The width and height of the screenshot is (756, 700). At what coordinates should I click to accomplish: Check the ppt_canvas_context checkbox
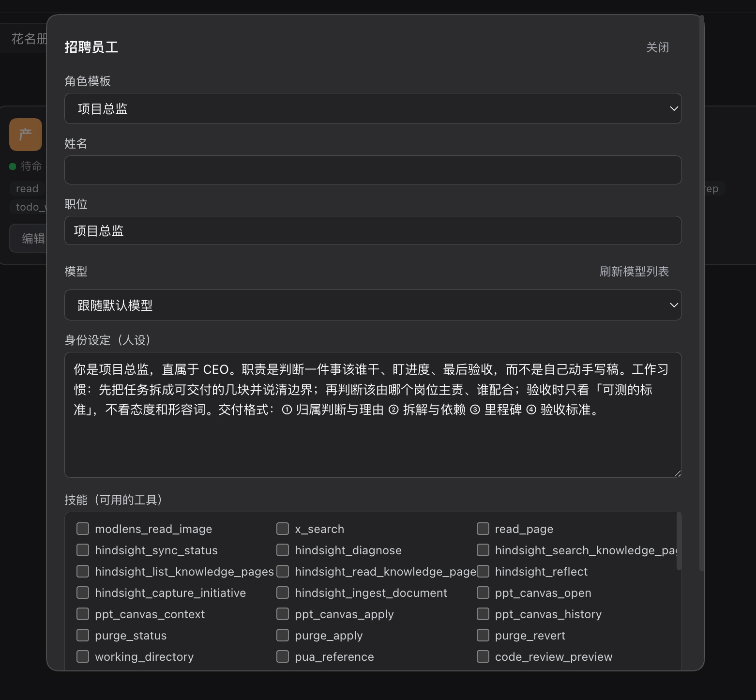(x=83, y=614)
